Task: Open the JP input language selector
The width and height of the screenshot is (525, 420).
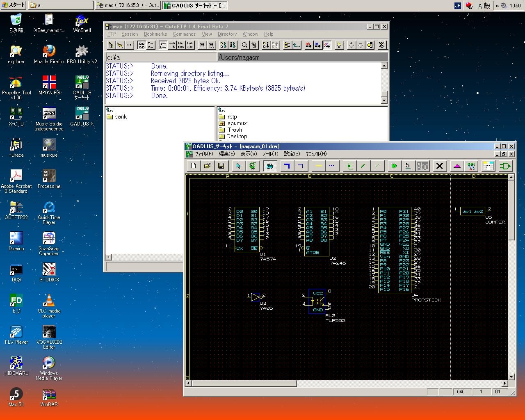Action: tap(458, 5)
